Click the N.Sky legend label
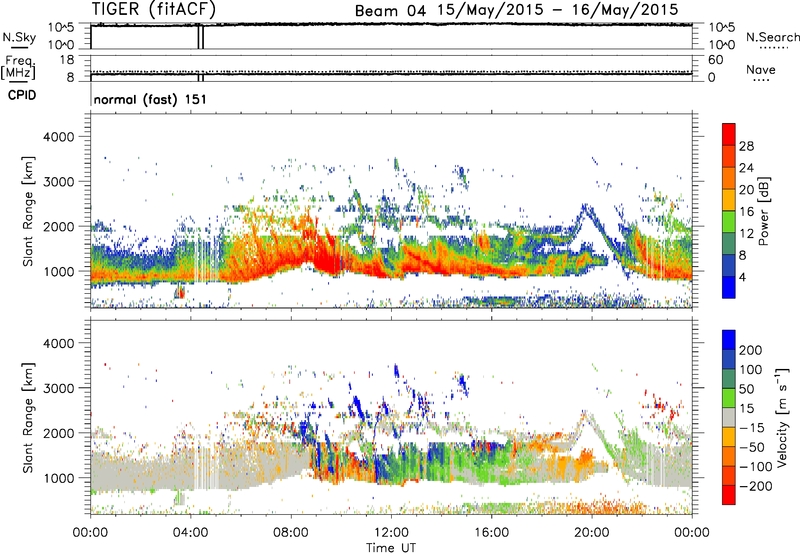The width and height of the screenshot is (800, 554). coord(19,37)
